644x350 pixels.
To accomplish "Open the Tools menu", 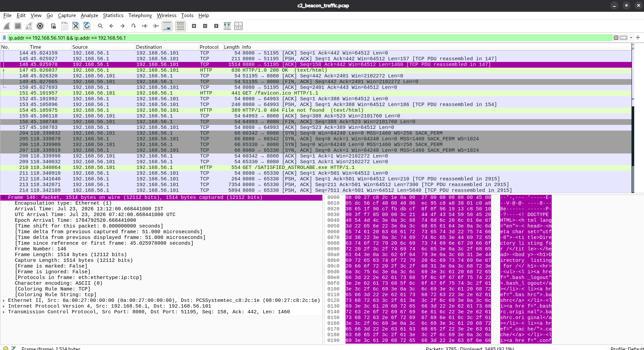I will (x=187, y=15).
